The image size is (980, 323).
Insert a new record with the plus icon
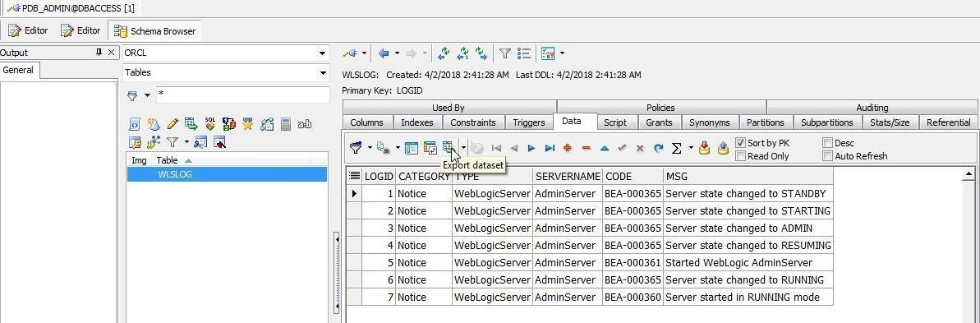coord(568,148)
